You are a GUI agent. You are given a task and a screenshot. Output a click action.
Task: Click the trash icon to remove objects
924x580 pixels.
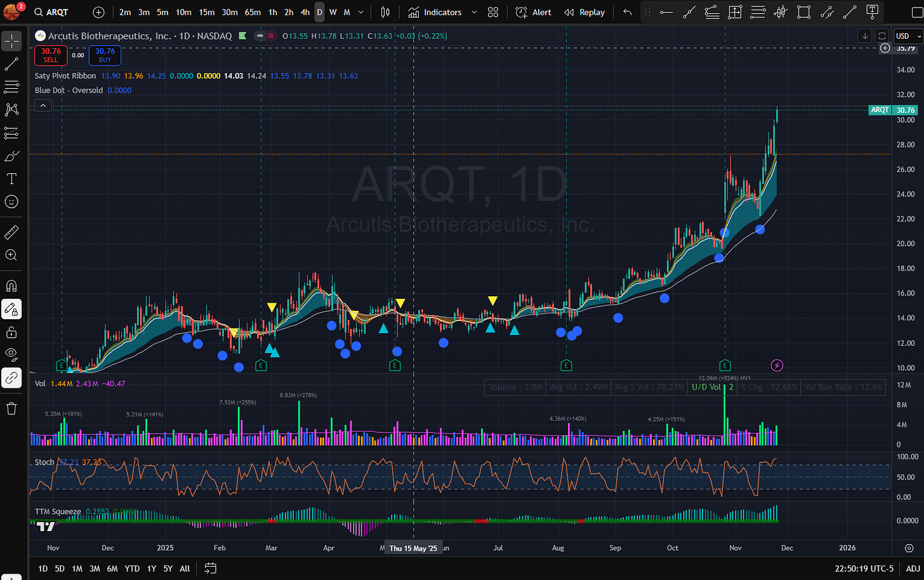(x=11, y=409)
